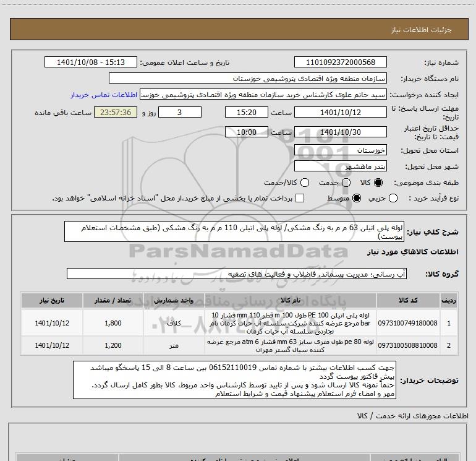Toggle the اسناد خزانه اسلامی payment checkbox
Screen dimensions: 476x461
click(x=300, y=198)
